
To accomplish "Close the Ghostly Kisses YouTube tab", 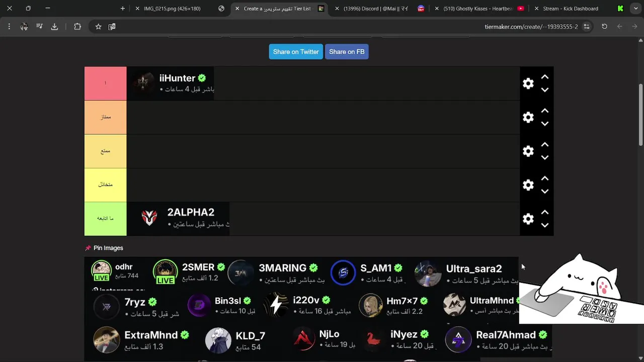I will (437, 9).
